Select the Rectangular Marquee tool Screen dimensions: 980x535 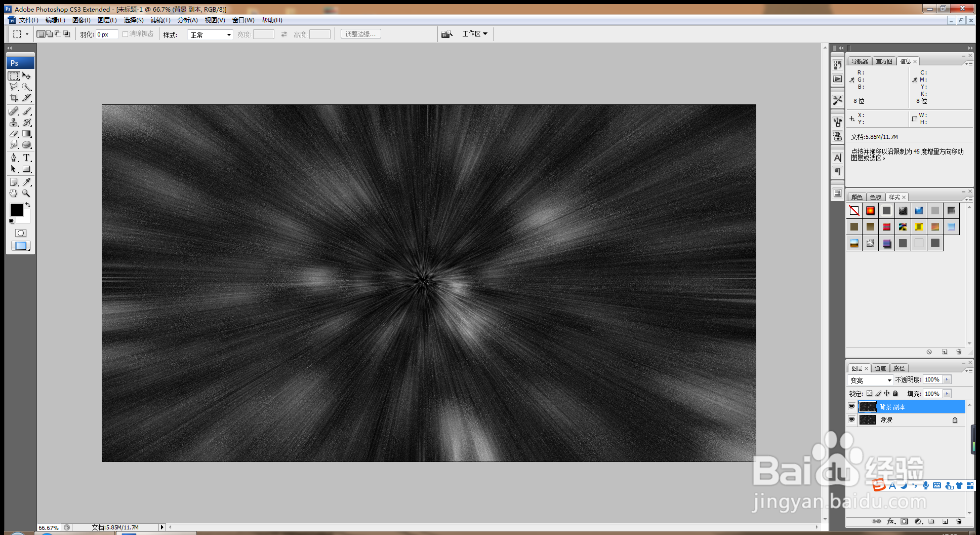click(14, 75)
